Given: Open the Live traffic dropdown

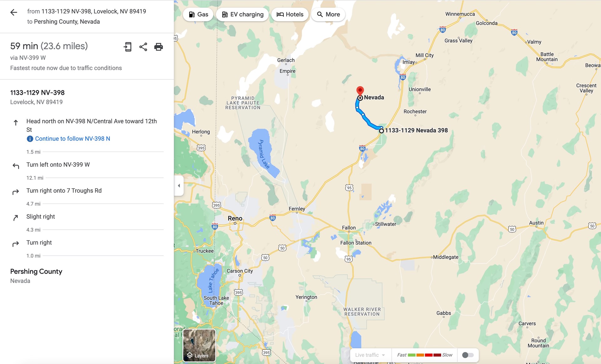Looking at the screenshot, I should point(370,355).
